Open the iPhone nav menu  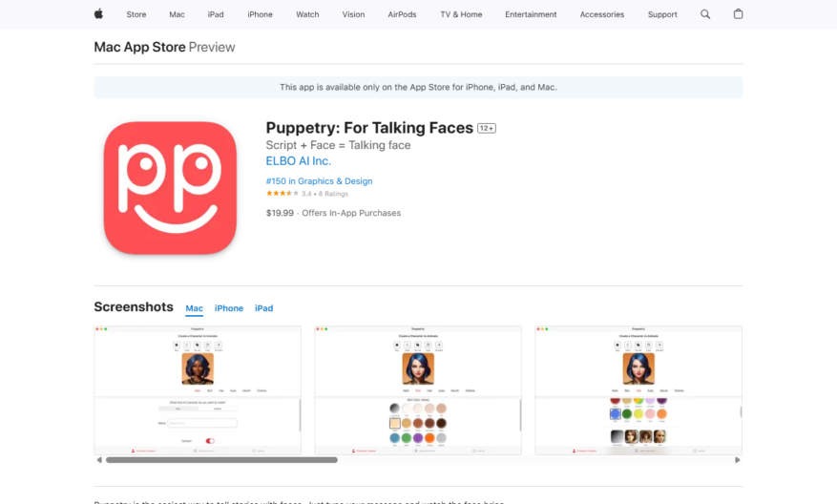coord(260,14)
